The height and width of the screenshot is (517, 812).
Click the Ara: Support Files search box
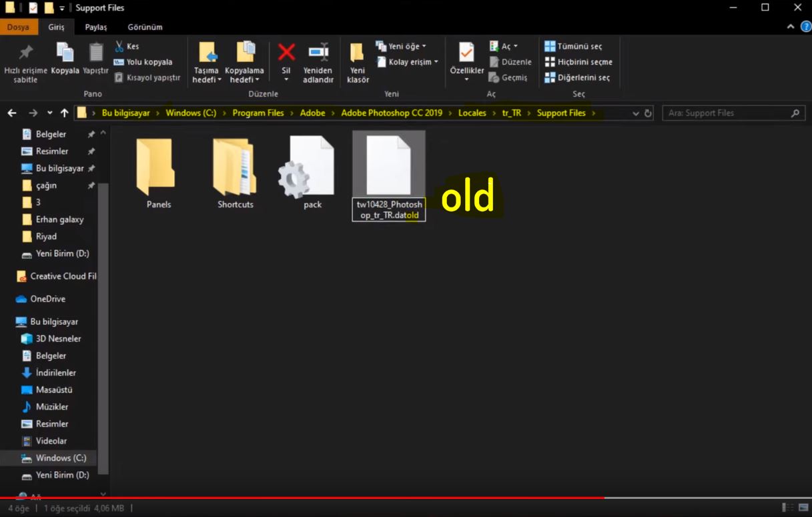click(x=733, y=113)
